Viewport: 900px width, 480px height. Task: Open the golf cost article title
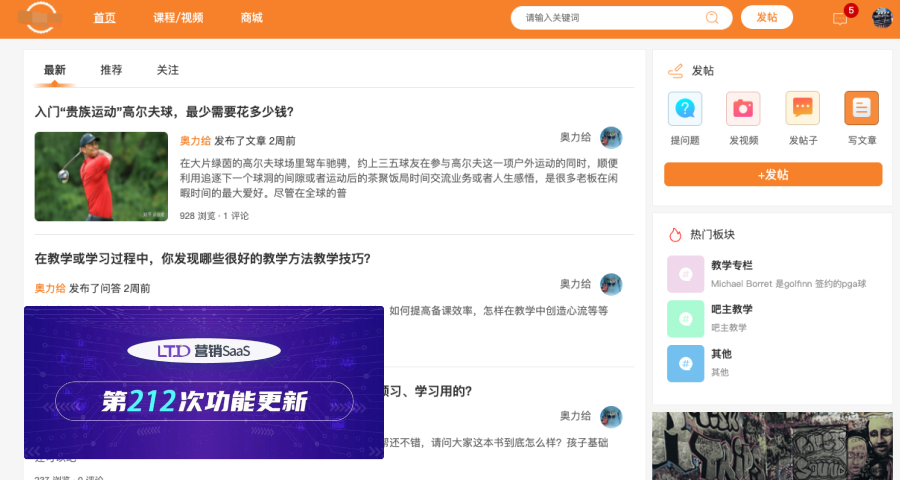pyautogui.click(x=164, y=111)
